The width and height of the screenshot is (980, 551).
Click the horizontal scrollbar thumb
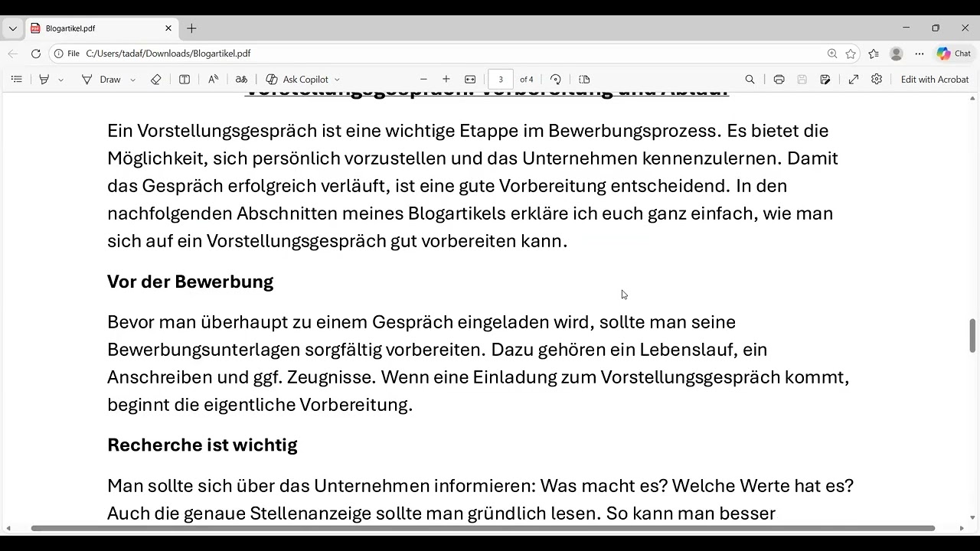coord(482,528)
